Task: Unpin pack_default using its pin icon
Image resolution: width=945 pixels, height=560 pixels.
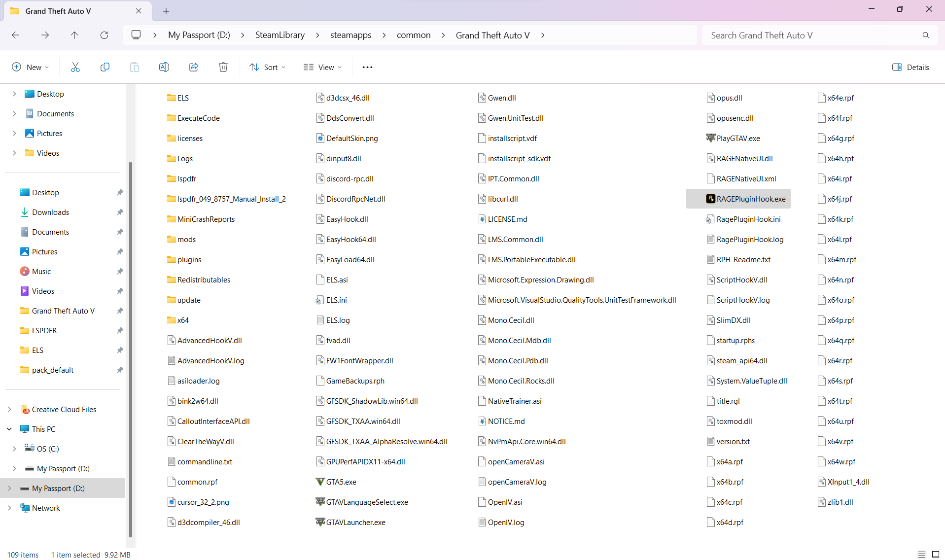Action: (x=120, y=370)
